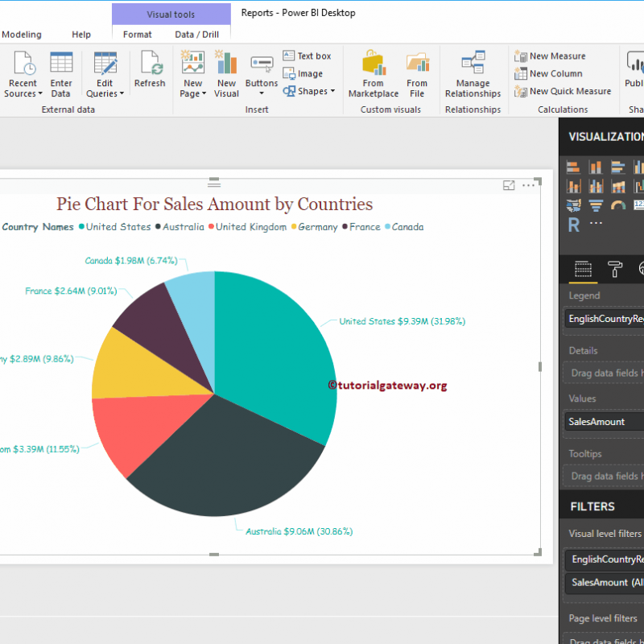
Task: Click New Quick Measure
Action: [562, 91]
